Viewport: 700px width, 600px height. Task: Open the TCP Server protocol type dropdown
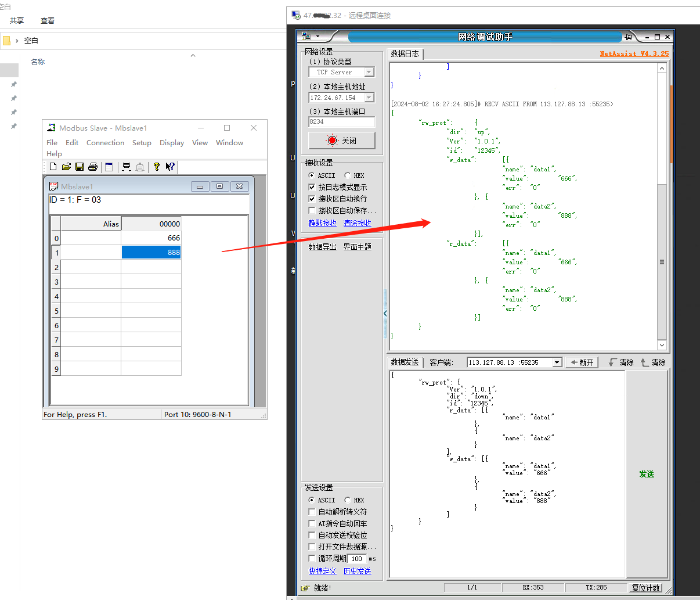pyautogui.click(x=369, y=72)
